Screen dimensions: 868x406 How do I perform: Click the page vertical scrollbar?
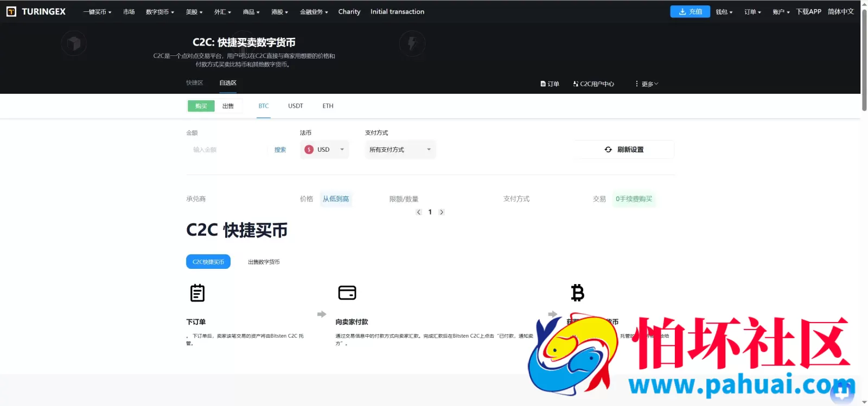864,60
